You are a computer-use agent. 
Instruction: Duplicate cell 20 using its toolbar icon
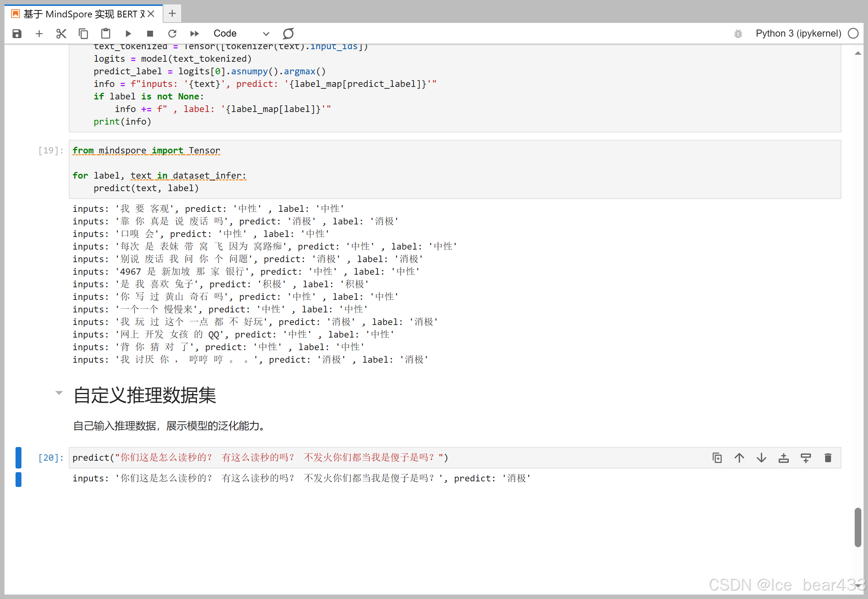pyautogui.click(x=717, y=458)
